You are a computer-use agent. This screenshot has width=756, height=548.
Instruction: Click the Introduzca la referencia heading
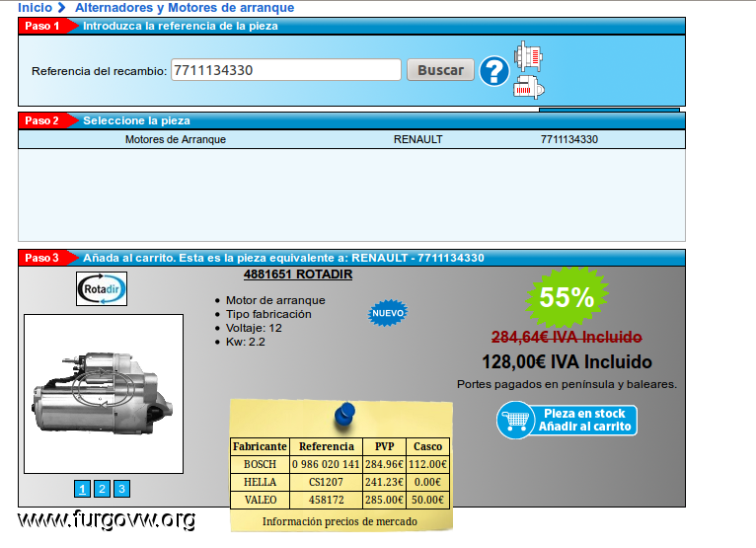[181, 26]
